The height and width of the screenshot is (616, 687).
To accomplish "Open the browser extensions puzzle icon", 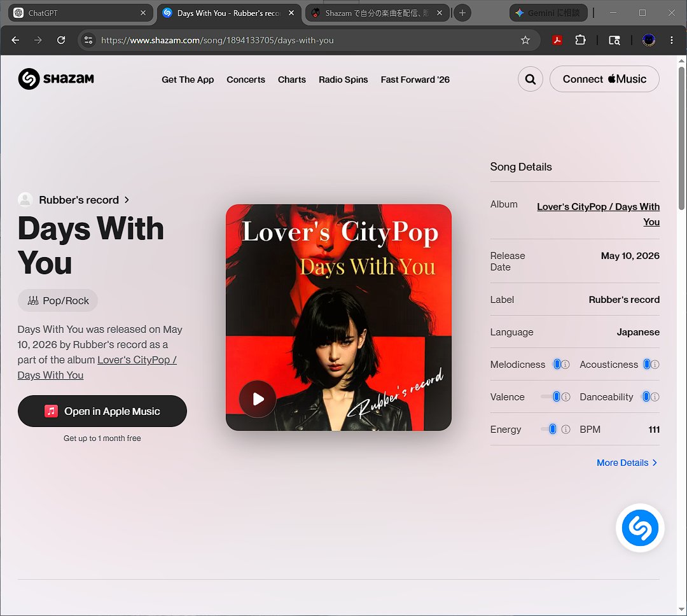I will [x=580, y=40].
